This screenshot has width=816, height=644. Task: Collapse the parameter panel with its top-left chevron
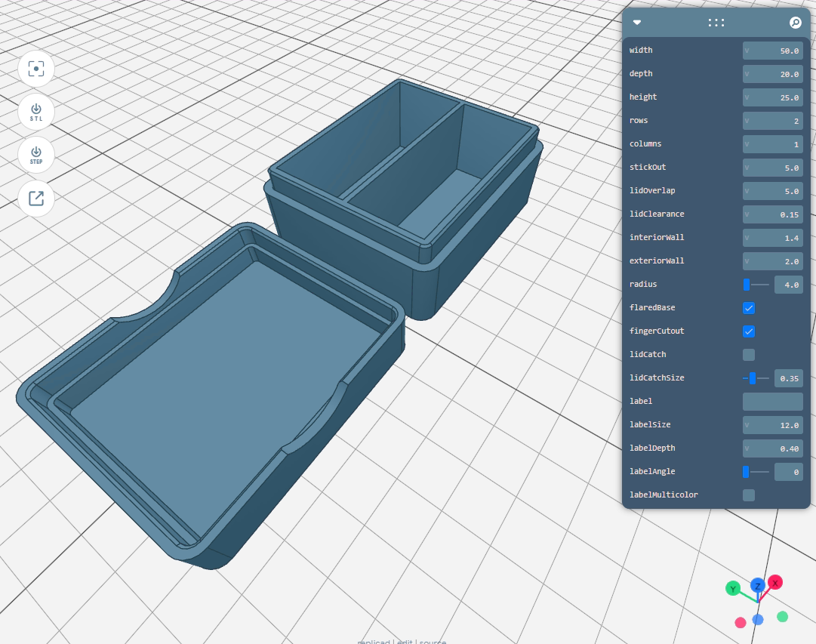tap(636, 23)
